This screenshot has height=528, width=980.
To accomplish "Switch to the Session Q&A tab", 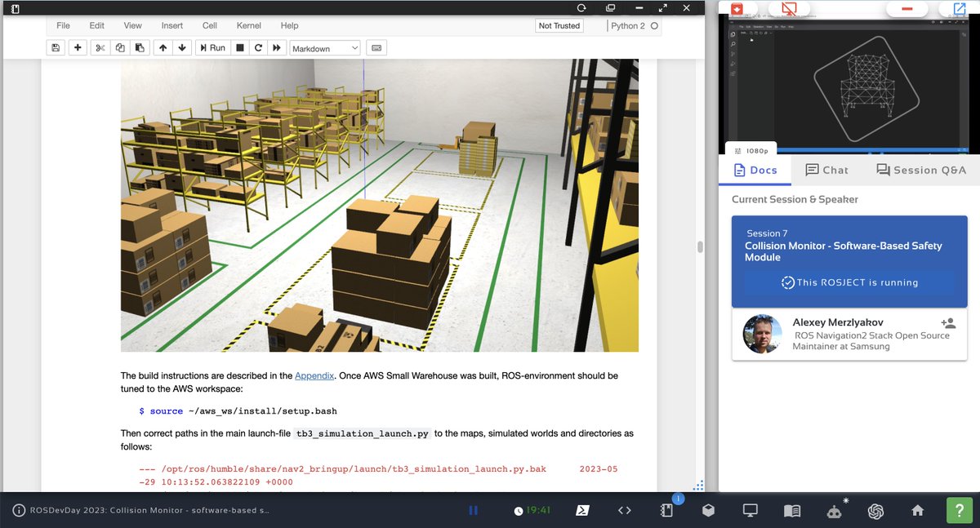I will 921,170.
